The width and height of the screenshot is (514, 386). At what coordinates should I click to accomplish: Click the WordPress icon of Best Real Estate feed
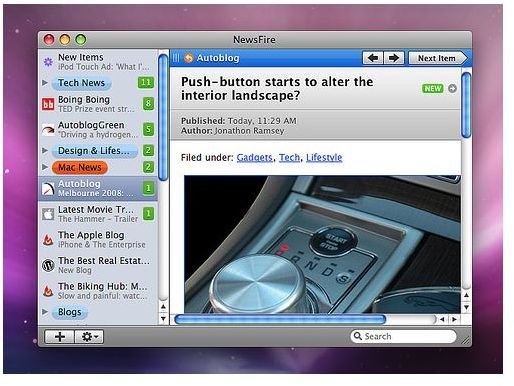[48, 265]
